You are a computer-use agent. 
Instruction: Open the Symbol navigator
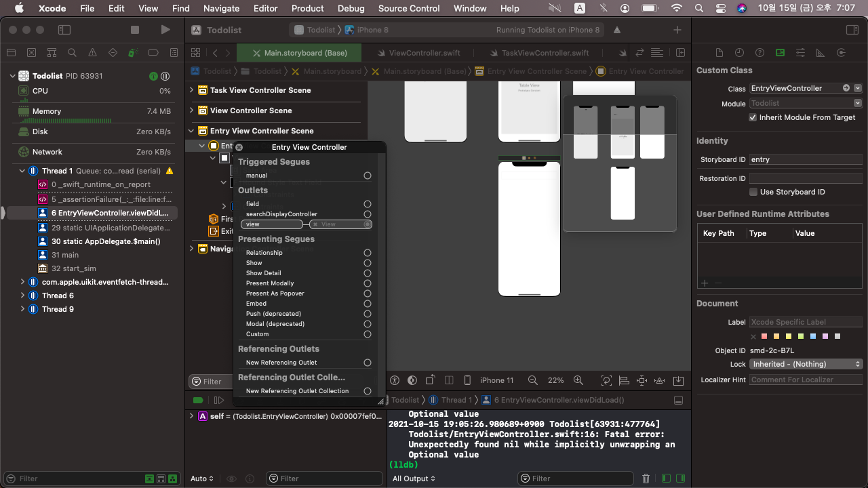click(x=52, y=53)
